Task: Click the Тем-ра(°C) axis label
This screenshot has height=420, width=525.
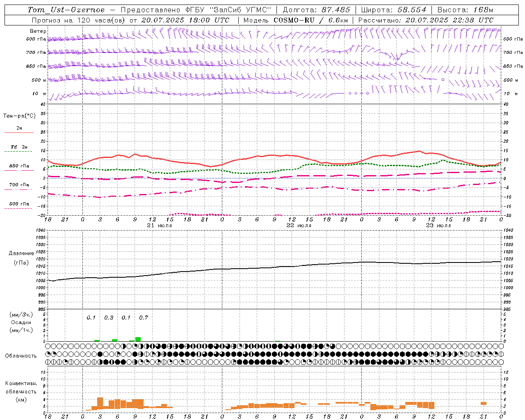Action: pyautogui.click(x=19, y=116)
